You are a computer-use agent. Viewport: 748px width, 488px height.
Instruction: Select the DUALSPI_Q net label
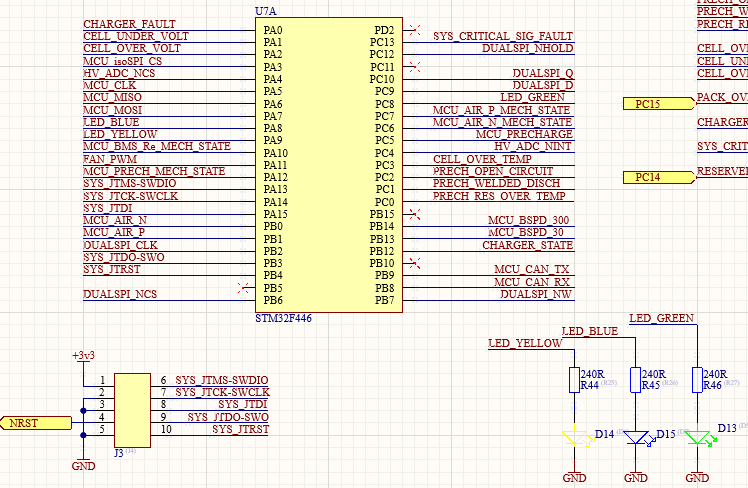(543, 73)
